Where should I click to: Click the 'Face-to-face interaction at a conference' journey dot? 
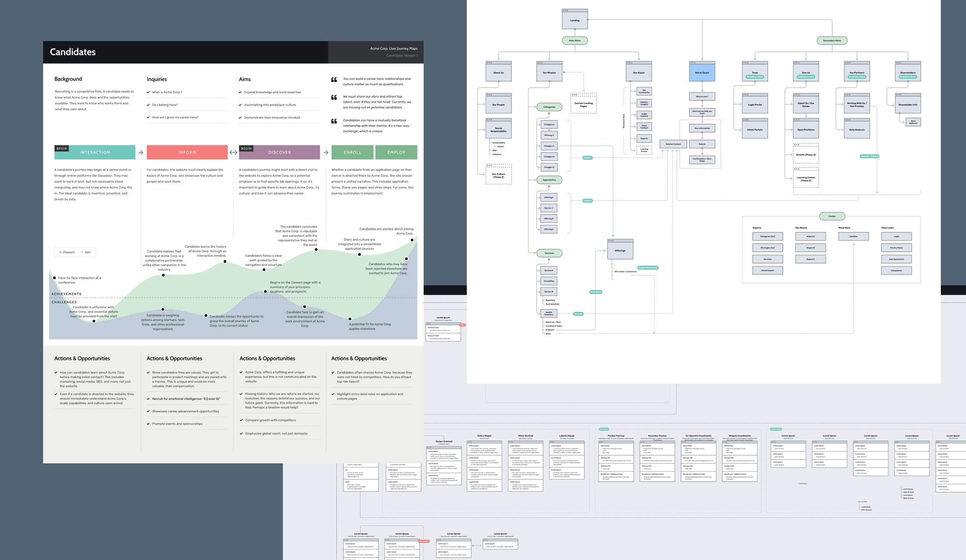(55, 278)
